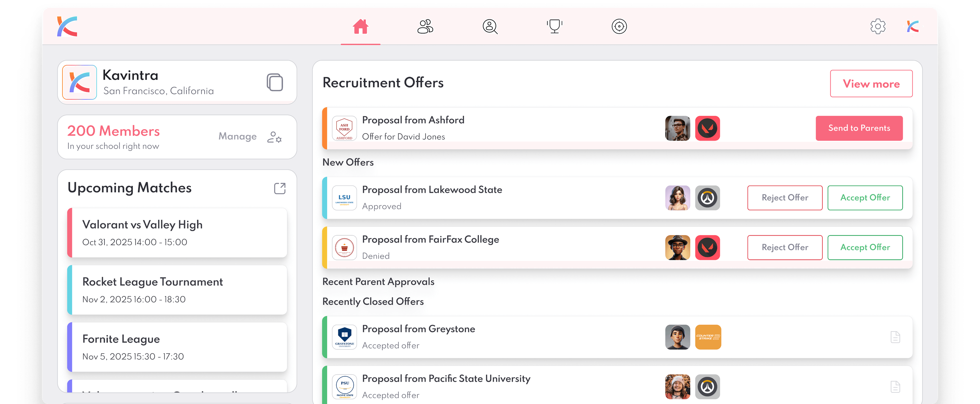Open the Members group tab icon
The image size is (980, 404).
[x=425, y=27]
